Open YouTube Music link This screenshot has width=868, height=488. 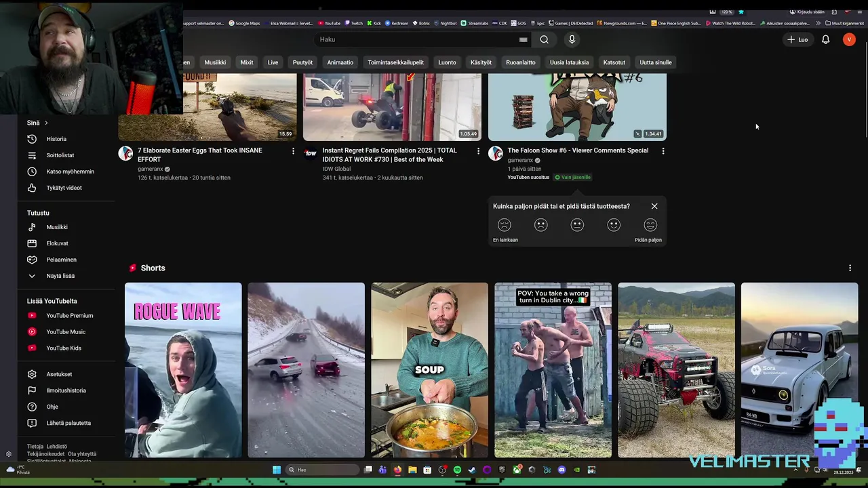coord(66,331)
